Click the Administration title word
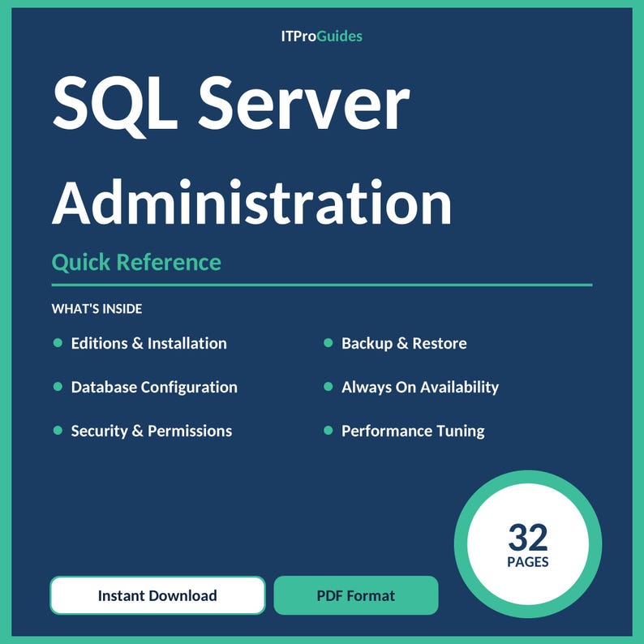The image size is (644, 644). (x=251, y=203)
